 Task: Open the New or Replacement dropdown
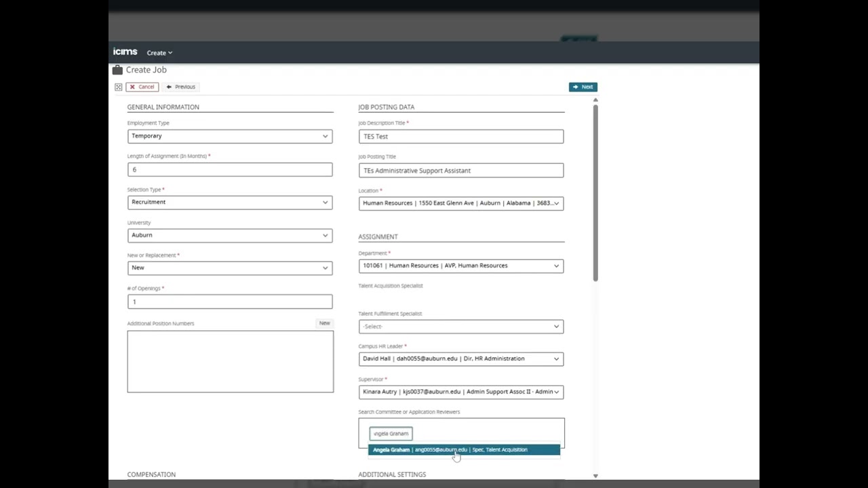click(x=230, y=268)
